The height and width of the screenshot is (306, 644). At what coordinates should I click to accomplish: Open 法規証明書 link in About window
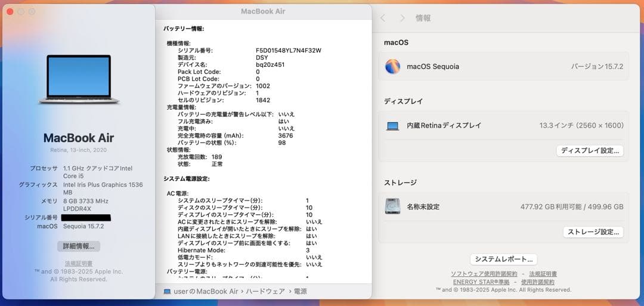tap(79, 263)
